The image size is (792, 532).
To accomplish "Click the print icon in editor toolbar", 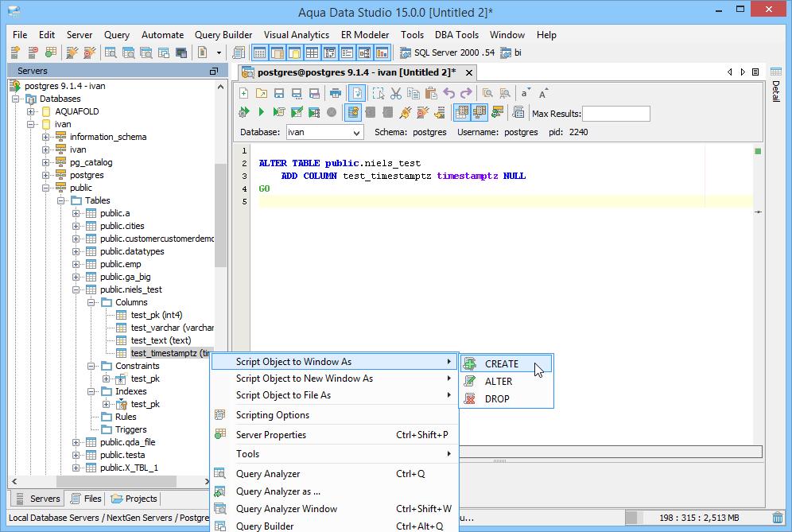I will [335, 93].
